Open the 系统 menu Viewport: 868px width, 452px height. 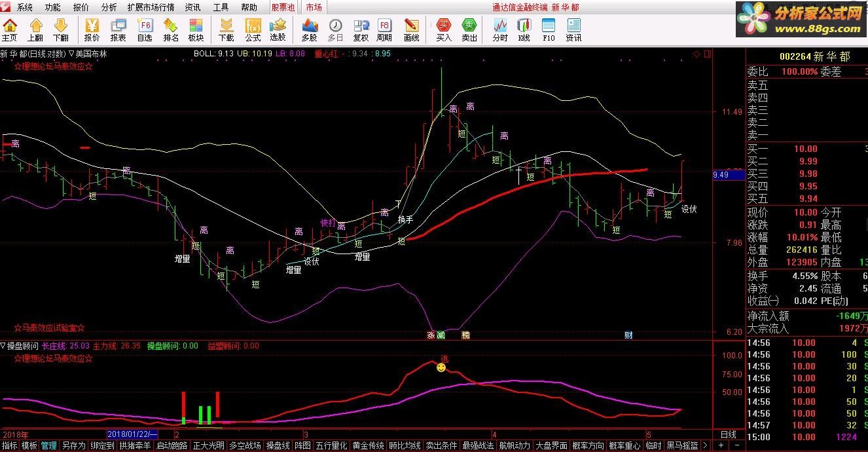25,8
